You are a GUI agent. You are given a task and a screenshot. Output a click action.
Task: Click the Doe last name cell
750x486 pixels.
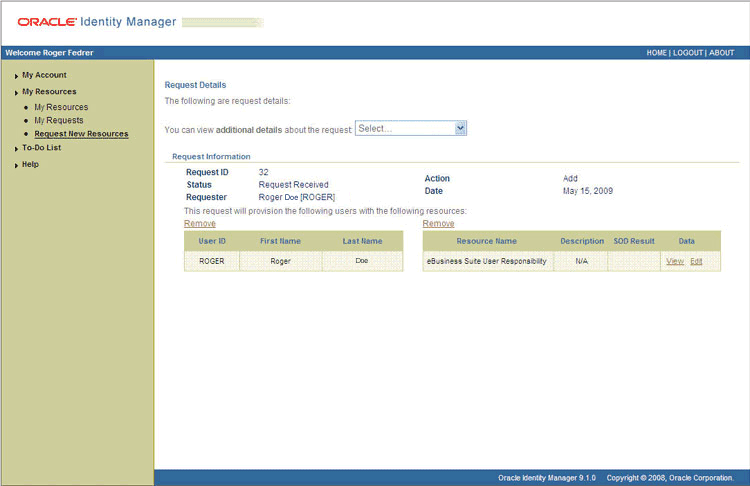click(362, 261)
